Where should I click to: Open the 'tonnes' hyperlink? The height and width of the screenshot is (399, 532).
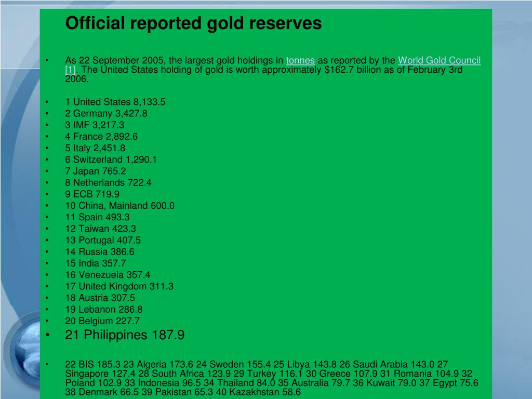point(300,60)
